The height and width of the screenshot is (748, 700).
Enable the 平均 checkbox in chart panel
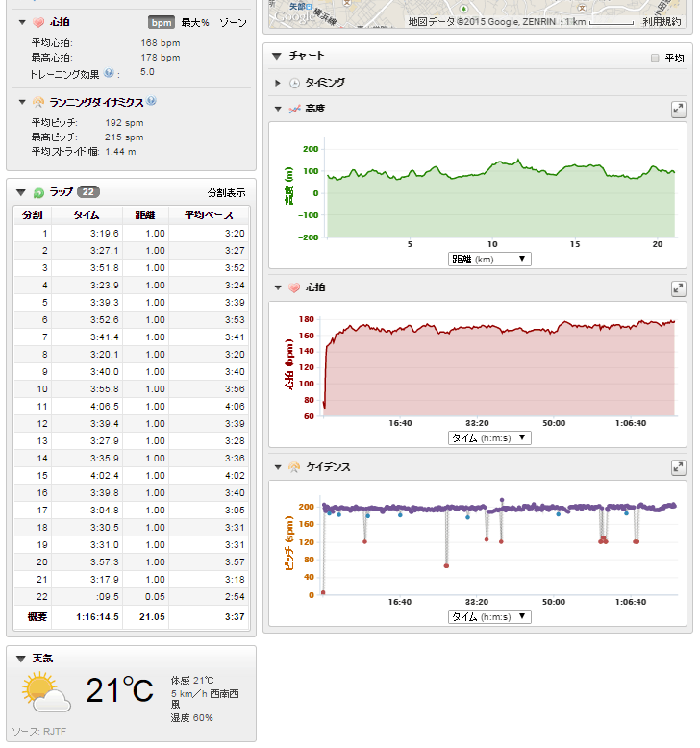(x=655, y=58)
